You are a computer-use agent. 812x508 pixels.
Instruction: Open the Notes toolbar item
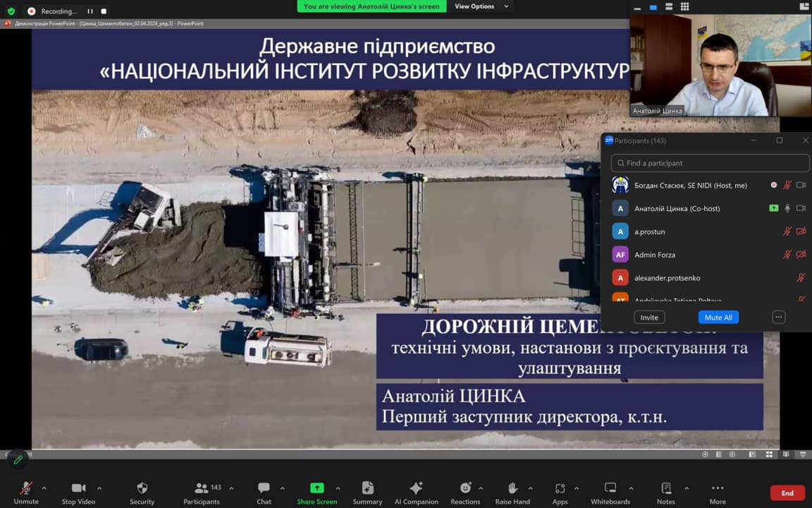(x=665, y=488)
